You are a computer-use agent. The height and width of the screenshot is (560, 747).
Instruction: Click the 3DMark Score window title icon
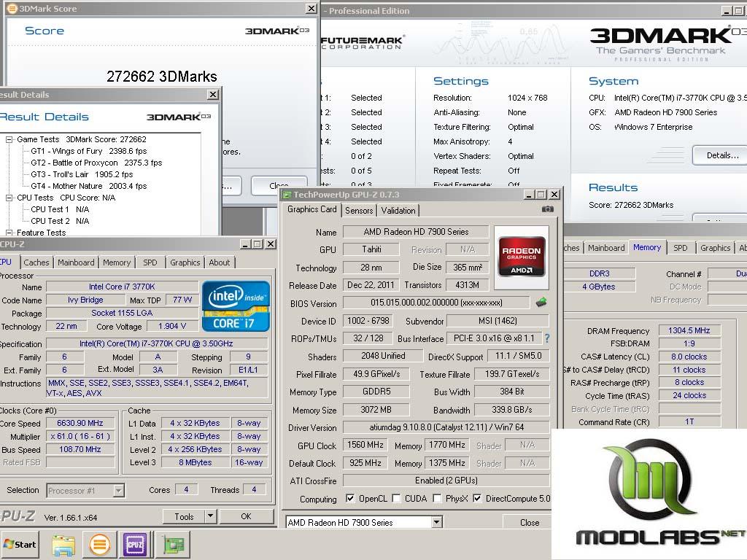(x=12, y=9)
